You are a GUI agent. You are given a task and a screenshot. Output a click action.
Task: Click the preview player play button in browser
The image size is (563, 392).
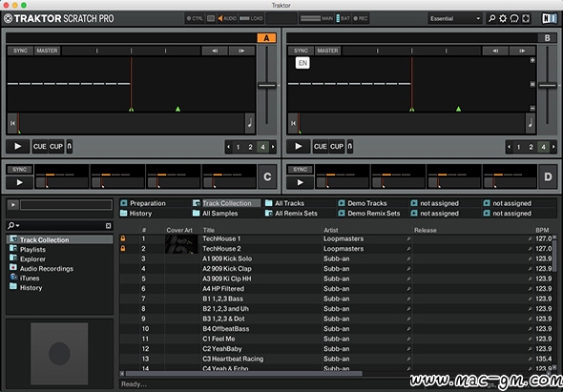click(13, 205)
